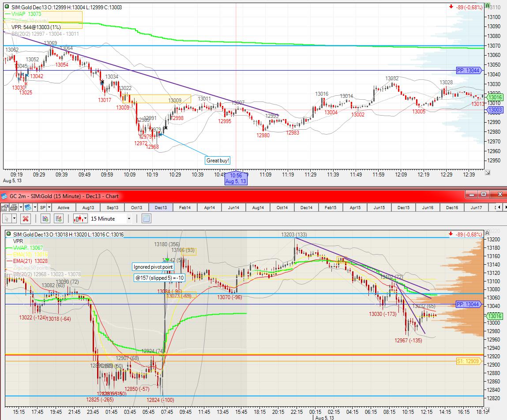This screenshot has width=507, height=420.
Task: Click the 10:56 Aug 5 time marker
Action: (236, 178)
